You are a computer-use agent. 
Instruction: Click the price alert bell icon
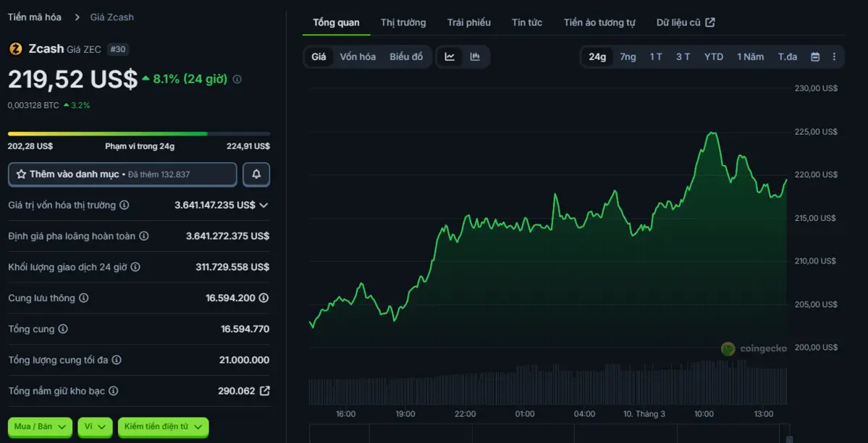point(256,174)
